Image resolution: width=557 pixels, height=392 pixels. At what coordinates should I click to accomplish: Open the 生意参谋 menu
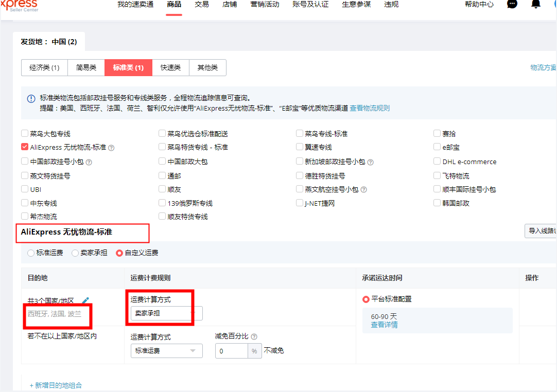pos(356,4)
